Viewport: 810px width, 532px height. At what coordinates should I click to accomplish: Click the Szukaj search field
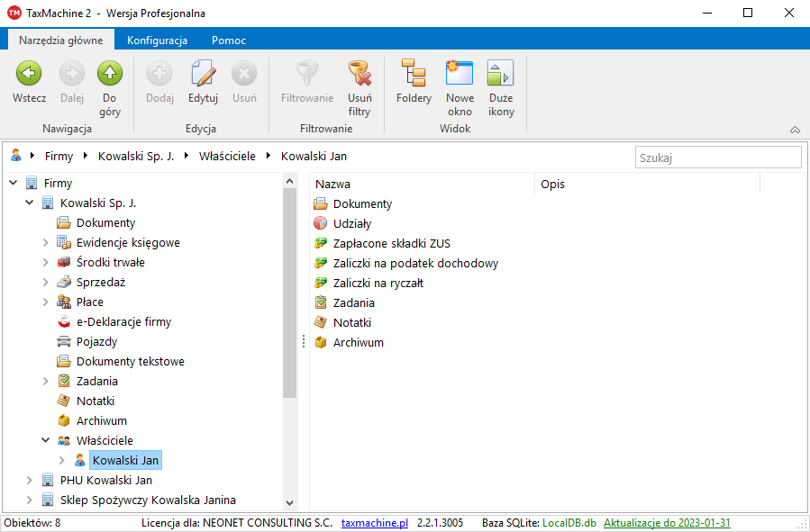coord(717,158)
